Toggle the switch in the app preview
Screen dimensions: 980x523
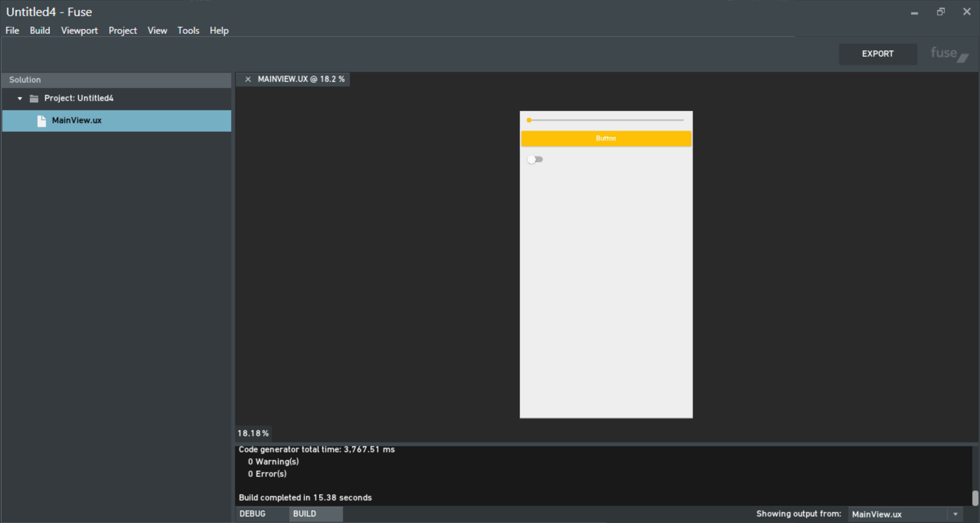coord(535,159)
